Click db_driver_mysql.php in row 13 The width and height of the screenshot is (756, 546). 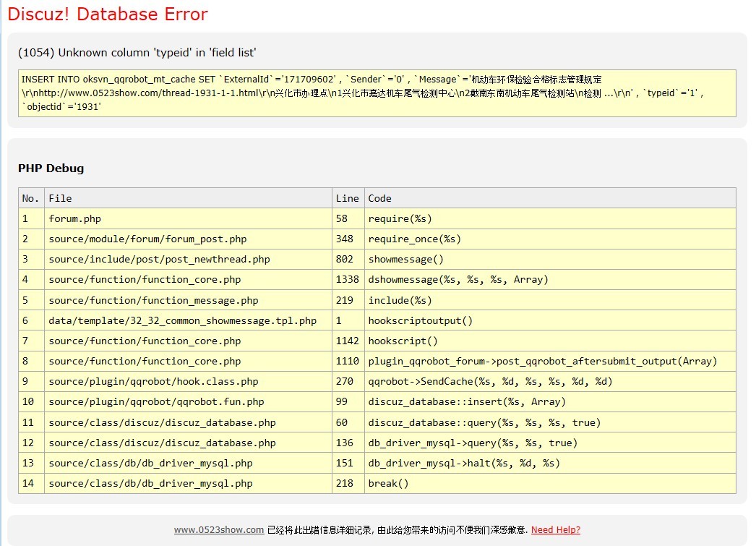tap(188, 463)
